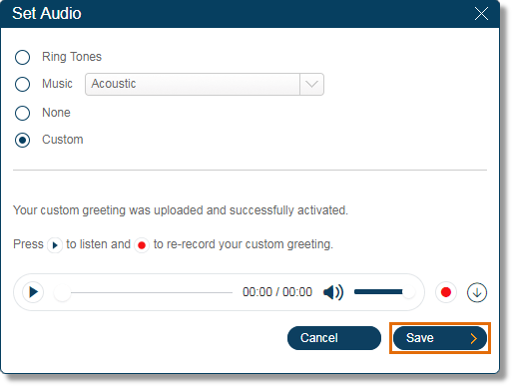
Task: Play the custom greeting audio
Action: (x=33, y=292)
